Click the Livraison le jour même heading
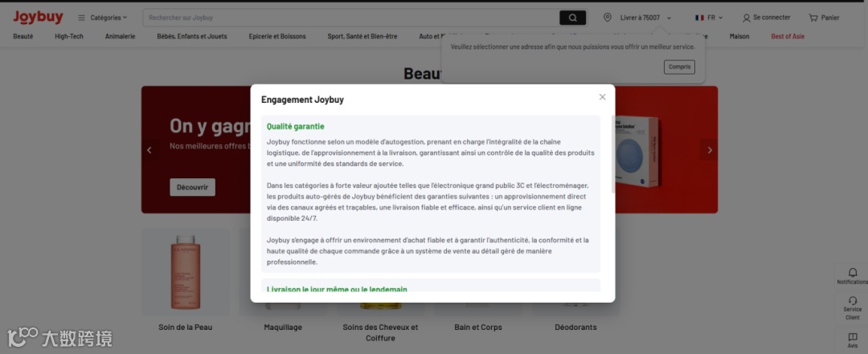The image size is (868, 354). tap(337, 289)
